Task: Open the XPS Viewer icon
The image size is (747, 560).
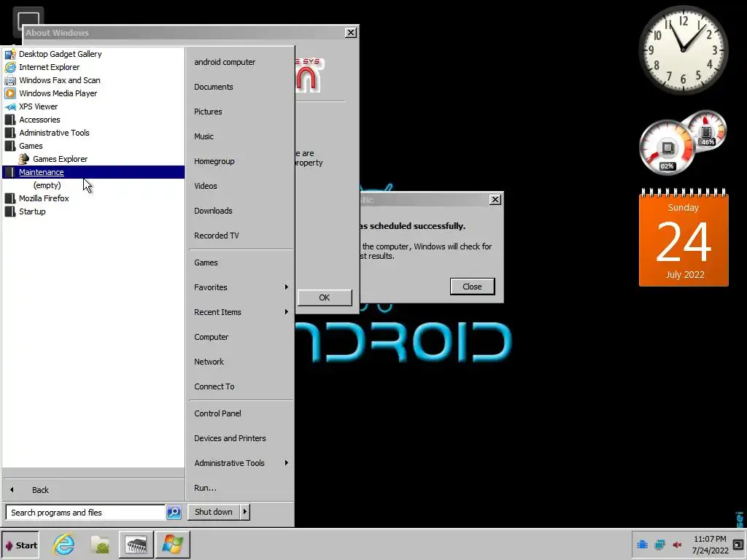Action: click(x=10, y=106)
